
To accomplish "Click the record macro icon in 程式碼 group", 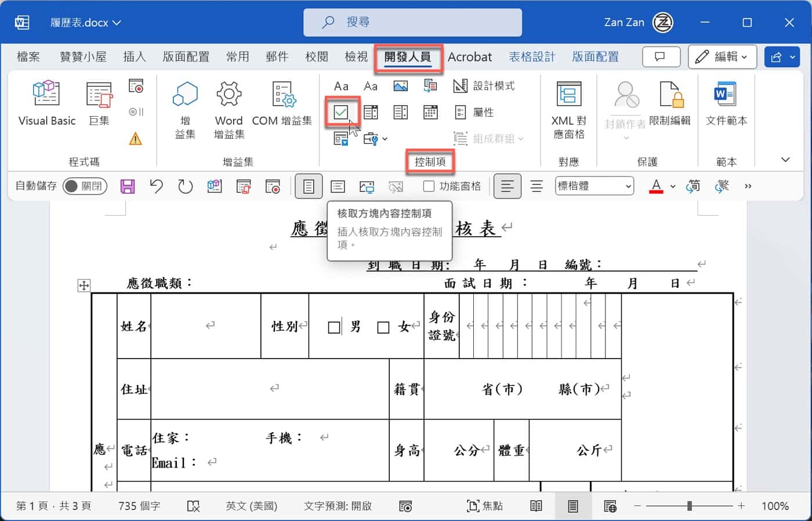I will (136, 86).
